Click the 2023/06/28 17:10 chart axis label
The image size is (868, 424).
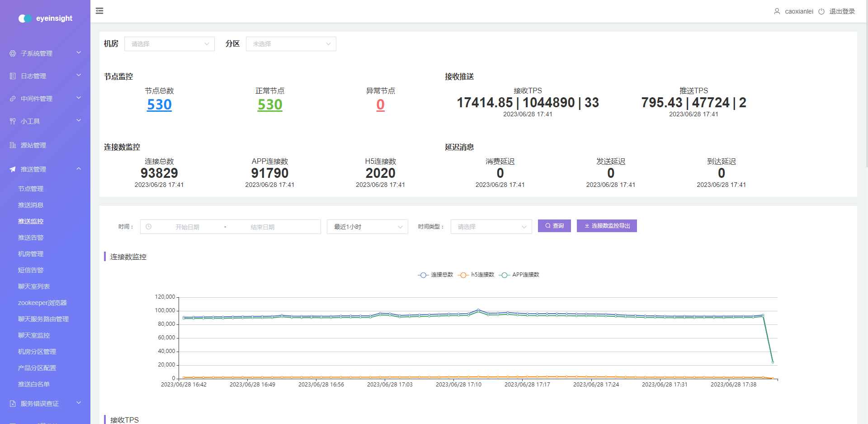pos(458,385)
